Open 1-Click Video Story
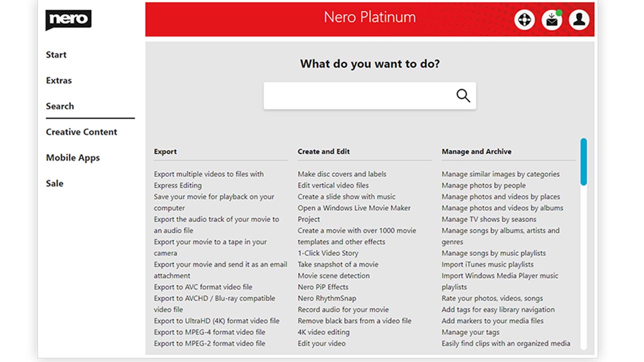This screenshot has width=644, height=362. (x=328, y=253)
